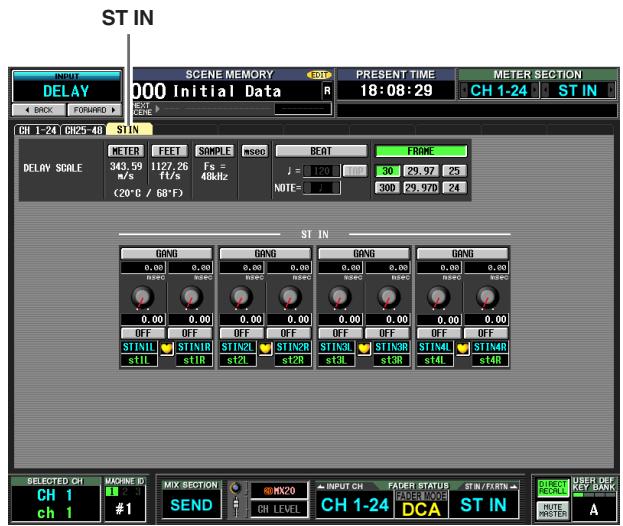
Task: Choose 24 frame rate
Action: [x=454, y=188]
